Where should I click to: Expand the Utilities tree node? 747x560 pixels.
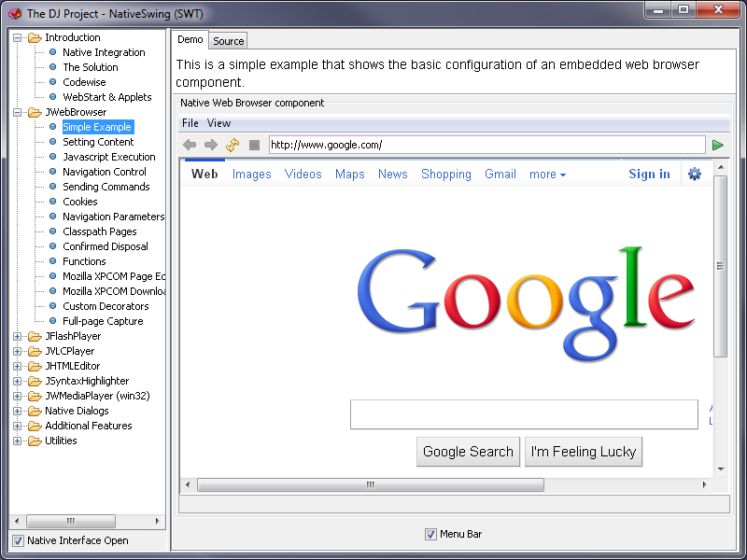(17, 441)
